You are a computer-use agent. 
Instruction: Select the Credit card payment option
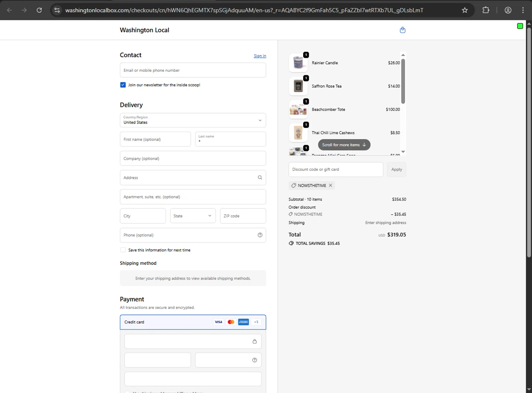[193, 322]
